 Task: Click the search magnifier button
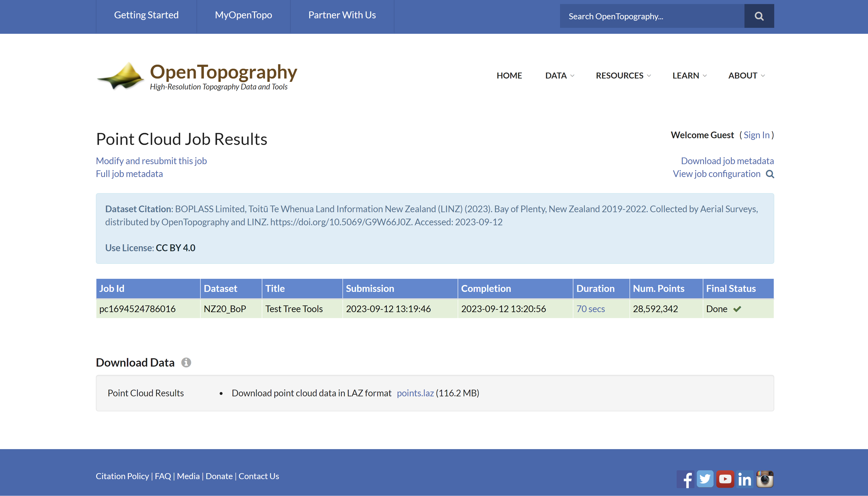coord(759,16)
